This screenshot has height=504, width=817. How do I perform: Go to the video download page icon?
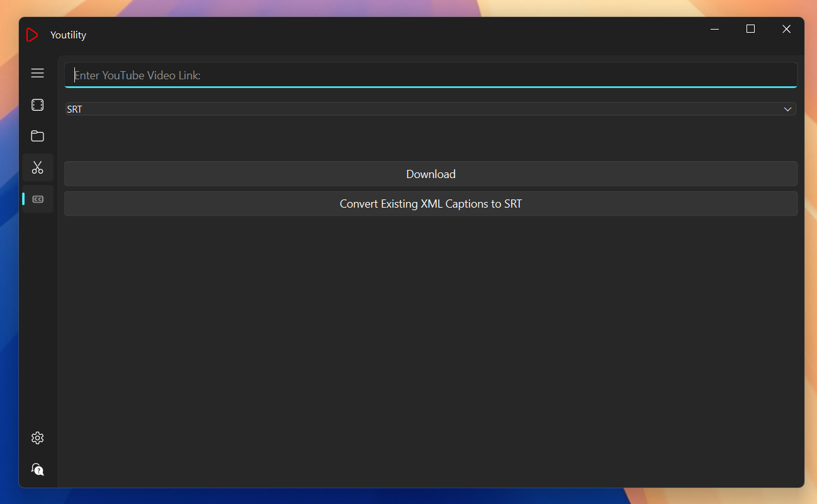38,105
